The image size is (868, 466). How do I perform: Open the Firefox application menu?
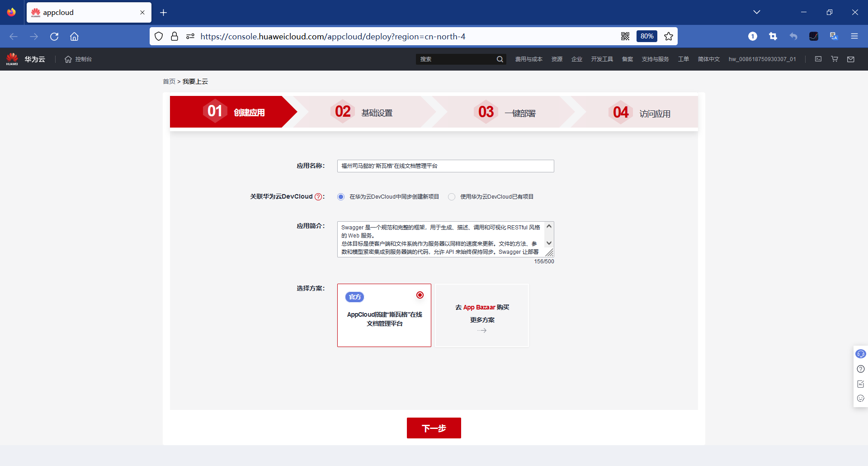coord(854,37)
